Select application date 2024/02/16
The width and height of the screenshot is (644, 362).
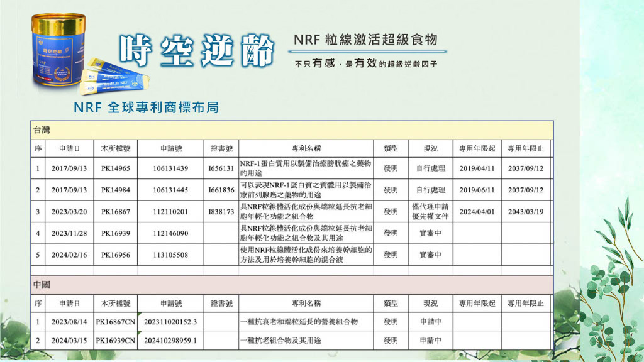[x=69, y=255]
